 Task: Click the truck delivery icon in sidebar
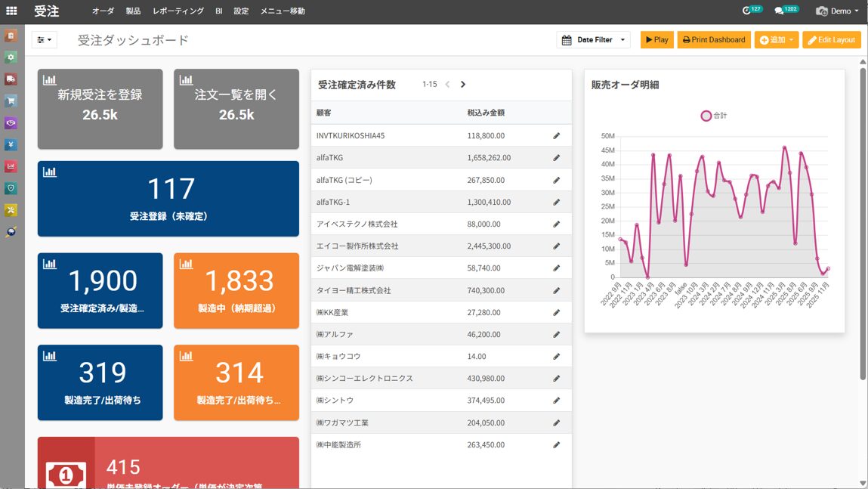(11, 79)
